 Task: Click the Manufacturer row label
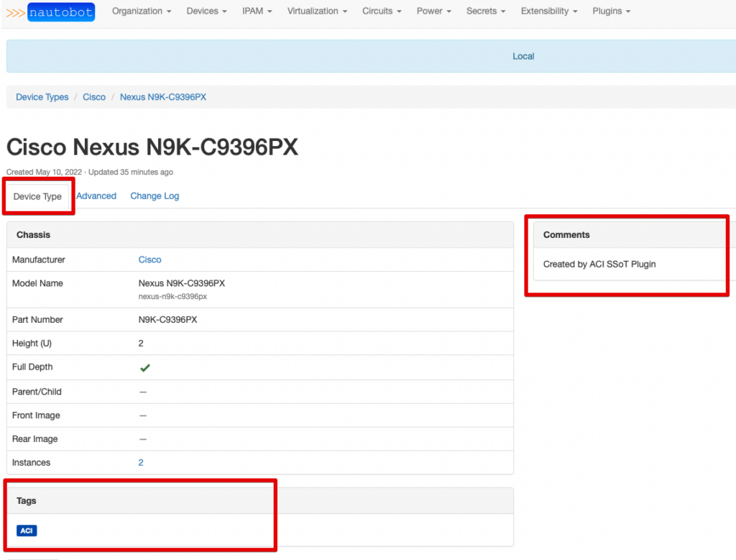tap(39, 260)
